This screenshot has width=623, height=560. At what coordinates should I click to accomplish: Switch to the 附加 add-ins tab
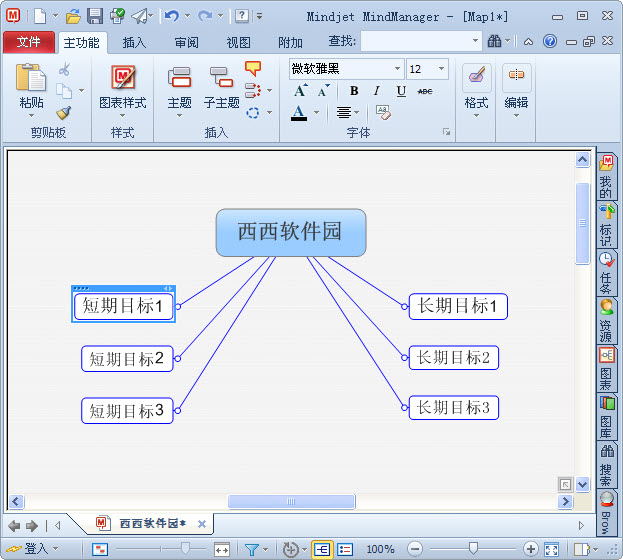click(290, 43)
